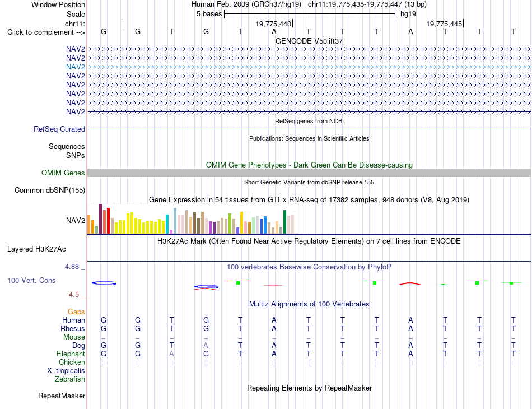Click the RefSeq Curated track label
Viewport: 532px width, 409px height.
(x=59, y=129)
